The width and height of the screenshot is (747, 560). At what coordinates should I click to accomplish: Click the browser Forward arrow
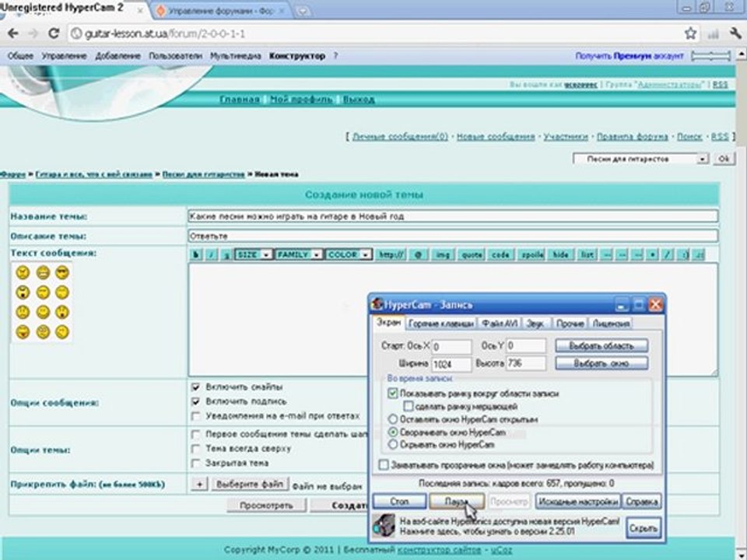(x=33, y=33)
